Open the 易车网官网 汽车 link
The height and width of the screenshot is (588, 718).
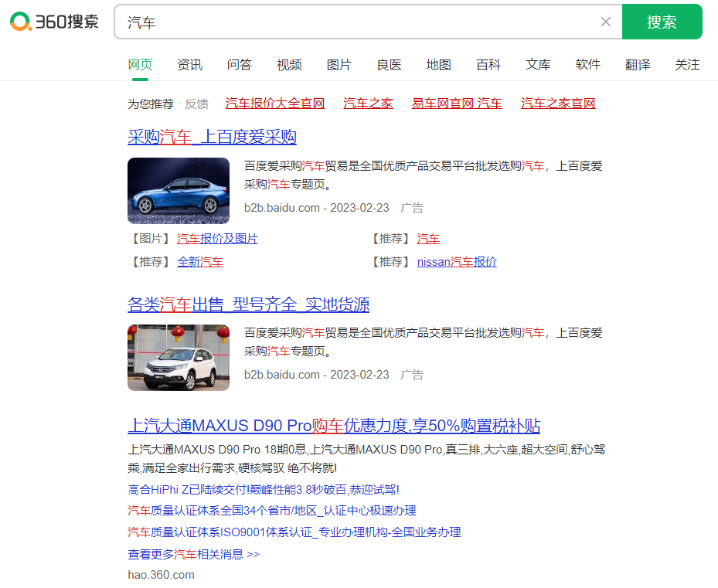[x=457, y=103]
